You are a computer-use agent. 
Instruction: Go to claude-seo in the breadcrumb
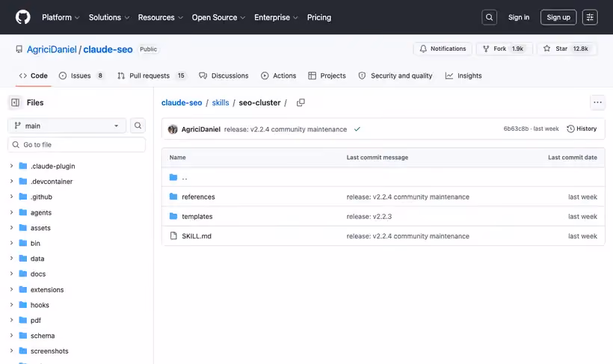(182, 102)
